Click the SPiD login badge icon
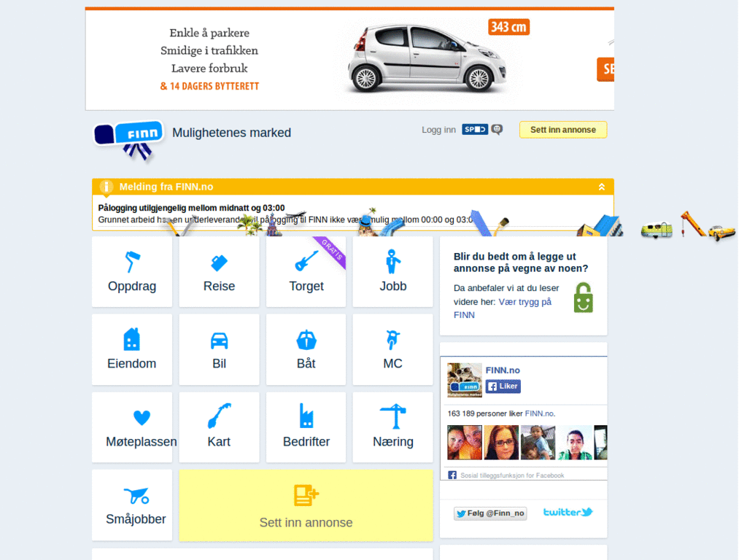The width and height of the screenshot is (747, 560). 474,129
